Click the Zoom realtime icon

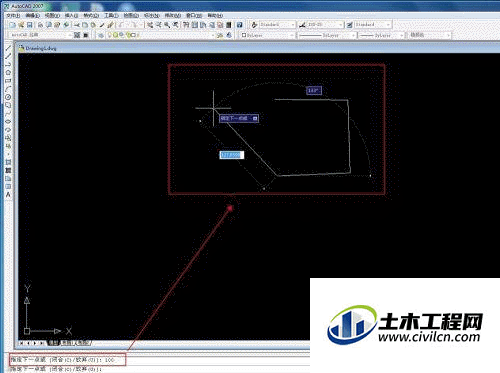click(158, 25)
